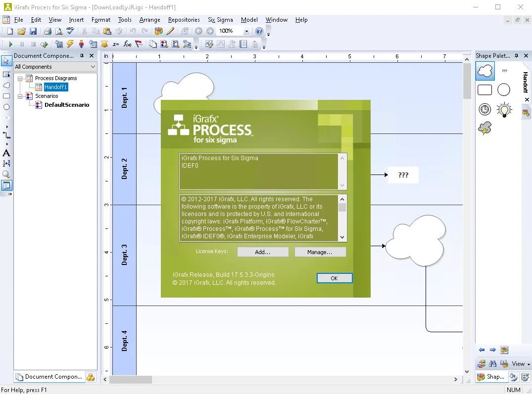This screenshot has height=394, width=532.
Task: Click the blue left arrow in palette
Action: click(x=482, y=350)
